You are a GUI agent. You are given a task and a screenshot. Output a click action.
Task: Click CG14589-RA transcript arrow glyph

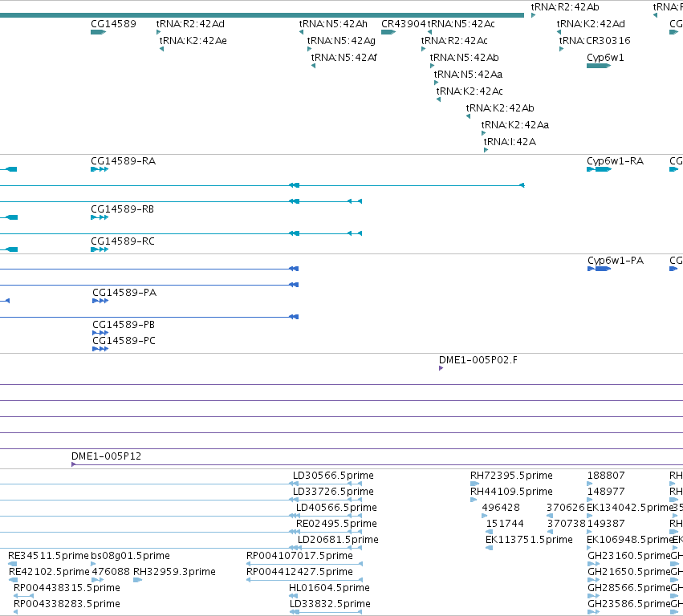click(x=100, y=170)
